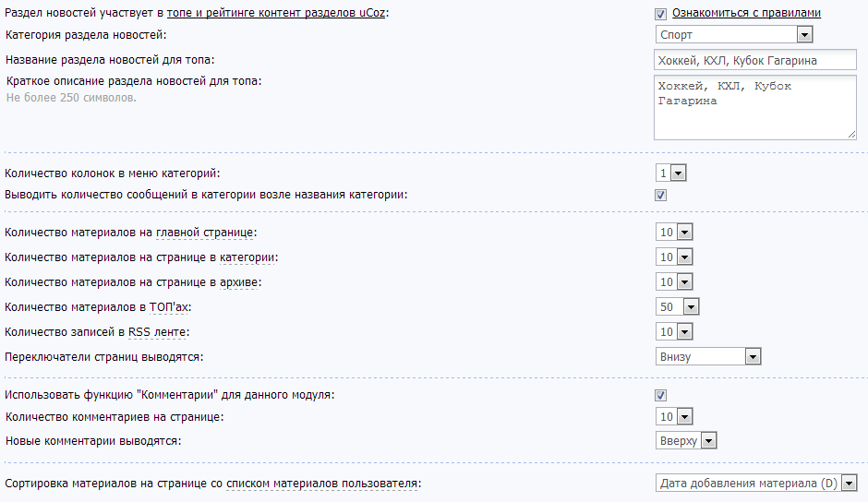The width and height of the screenshot is (868, 502).
Task: Open the news category dropdown showing Спорт
Action: tap(733, 35)
